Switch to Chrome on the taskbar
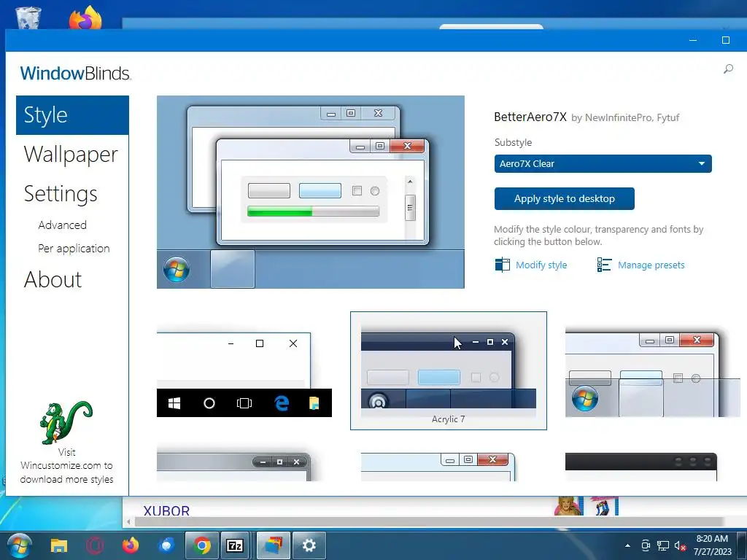The image size is (747, 560). (x=201, y=545)
